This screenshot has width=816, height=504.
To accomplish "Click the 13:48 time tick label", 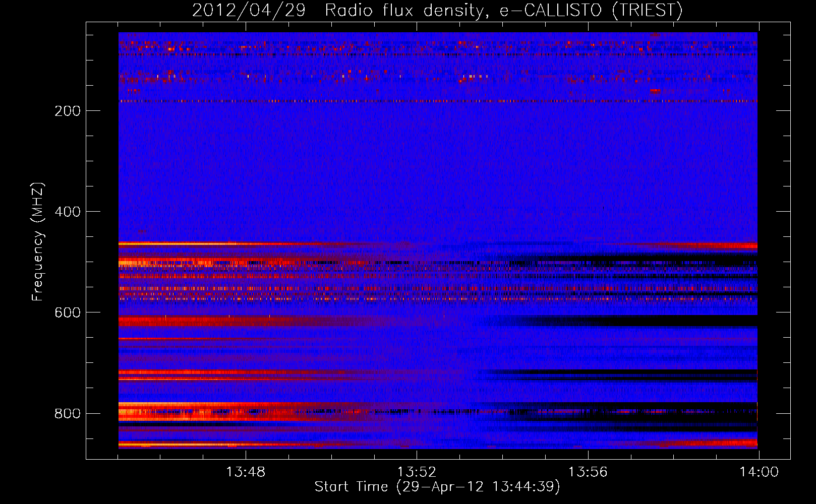I will [x=246, y=472].
